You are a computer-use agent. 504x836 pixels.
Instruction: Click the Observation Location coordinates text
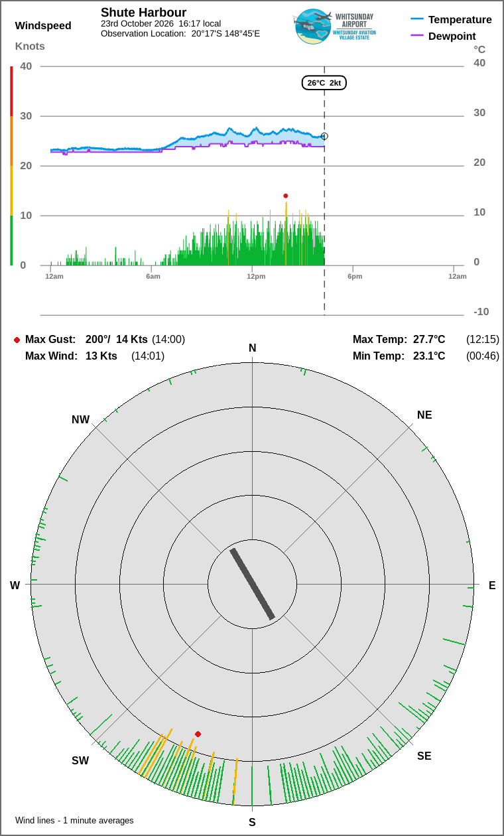click(x=180, y=33)
